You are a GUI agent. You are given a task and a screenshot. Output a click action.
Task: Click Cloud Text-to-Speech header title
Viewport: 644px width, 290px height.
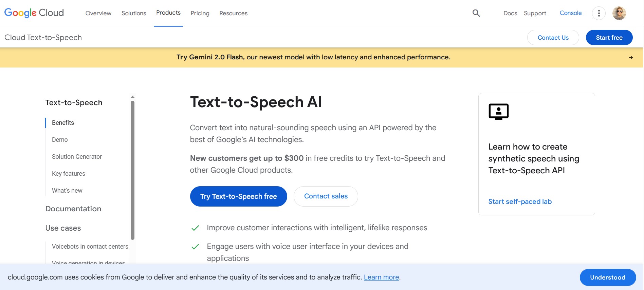pyautogui.click(x=43, y=37)
